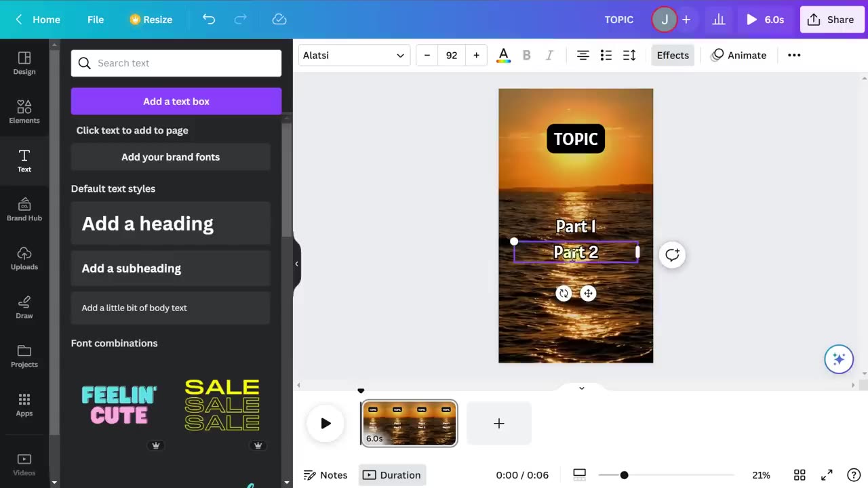The height and width of the screenshot is (488, 868).
Task: Select SALE SALE SALE font combination
Action: [222, 405]
